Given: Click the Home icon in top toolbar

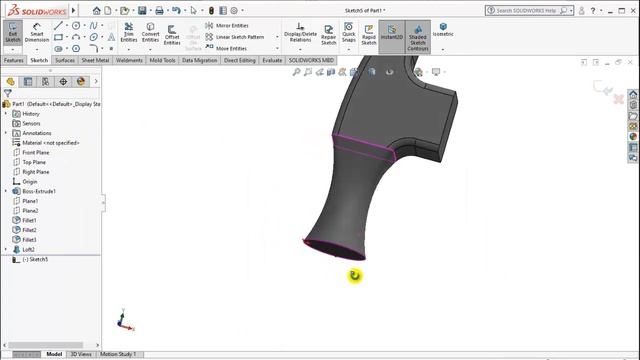Looking at the screenshot, I should pos(97,11).
